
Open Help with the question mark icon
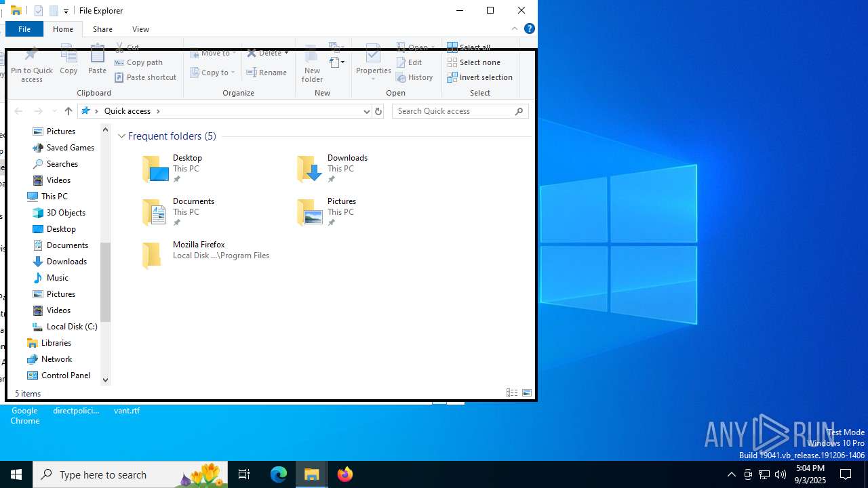(x=530, y=28)
